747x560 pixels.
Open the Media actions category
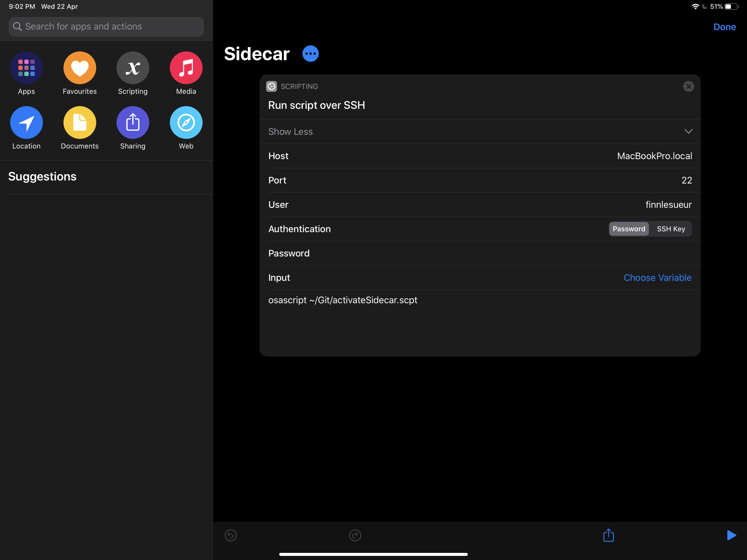186,68
